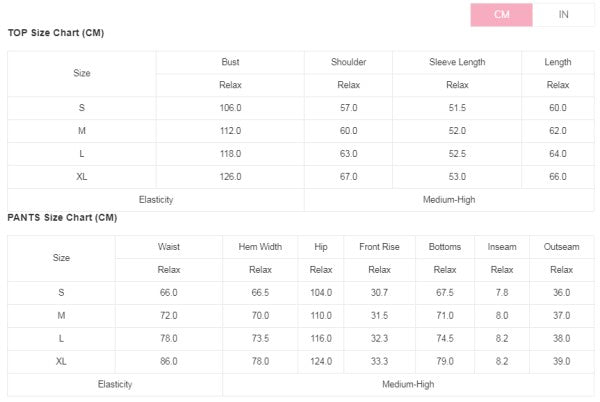Select the Outseam column header

click(562, 246)
